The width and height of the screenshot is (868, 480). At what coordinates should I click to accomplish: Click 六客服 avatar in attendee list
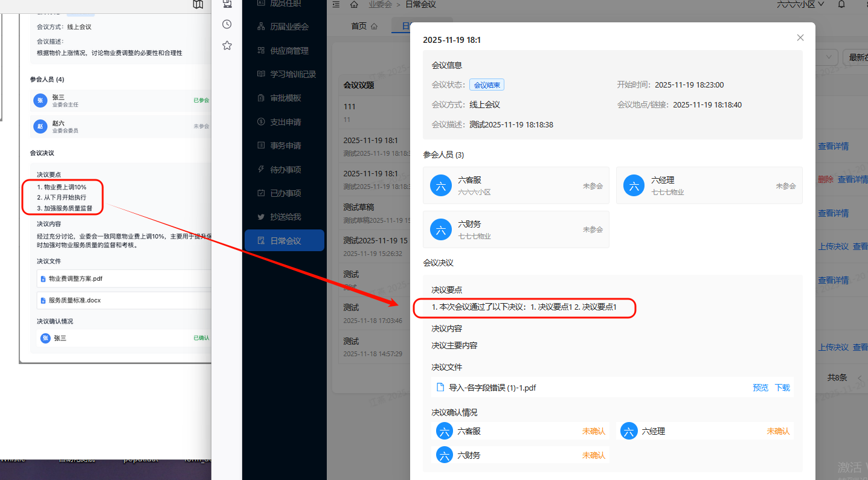pyautogui.click(x=441, y=185)
